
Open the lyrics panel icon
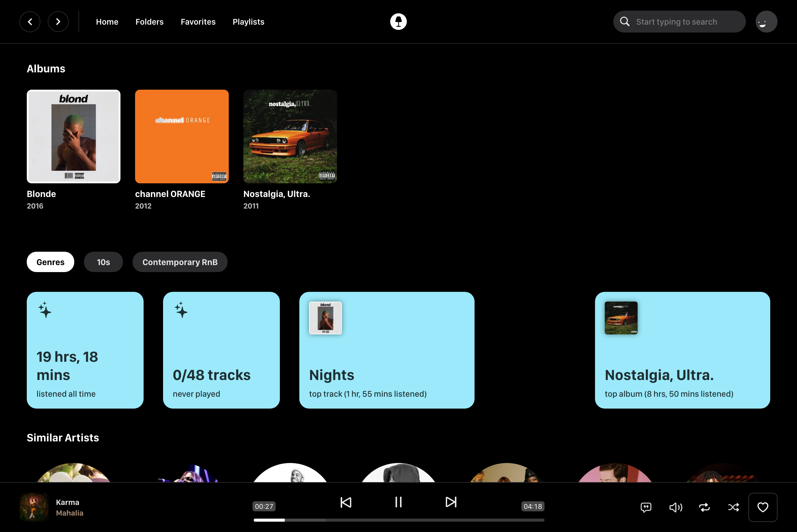(646, 507)
